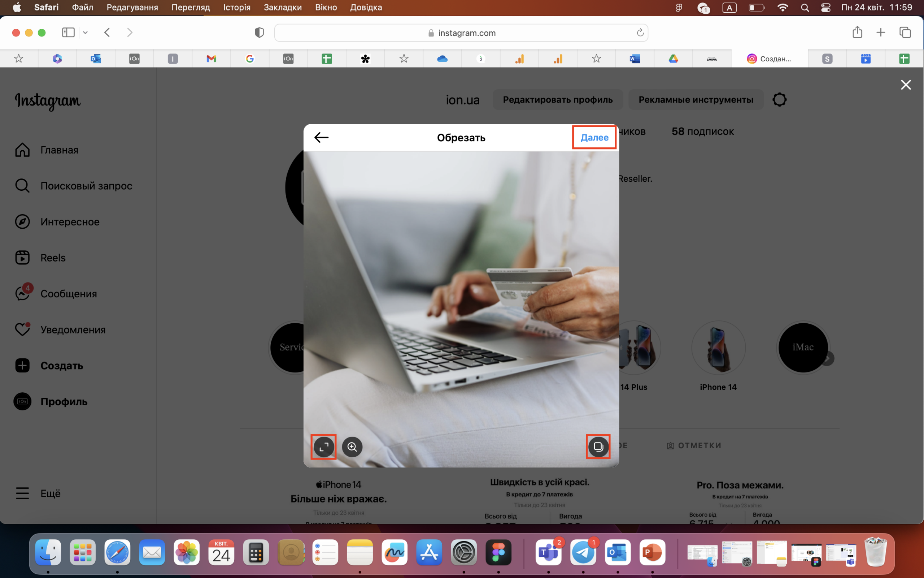Open Поисковый запрос search
924x578 pixels.
click(x=74, y=186)
